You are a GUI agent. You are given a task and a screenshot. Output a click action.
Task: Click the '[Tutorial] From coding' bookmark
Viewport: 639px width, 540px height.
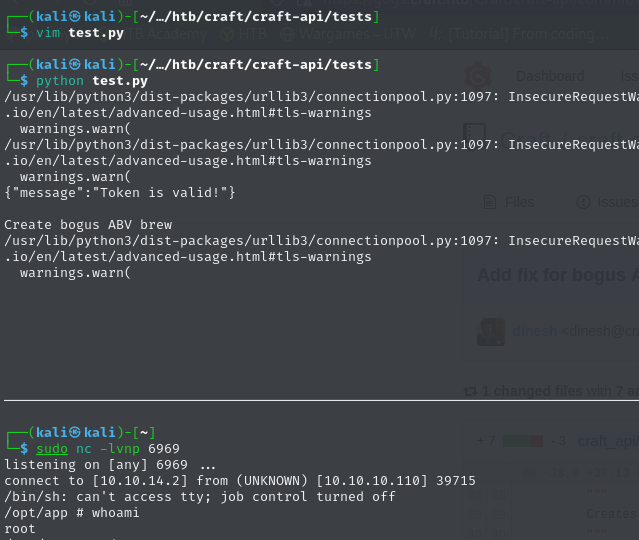[519, 34]
